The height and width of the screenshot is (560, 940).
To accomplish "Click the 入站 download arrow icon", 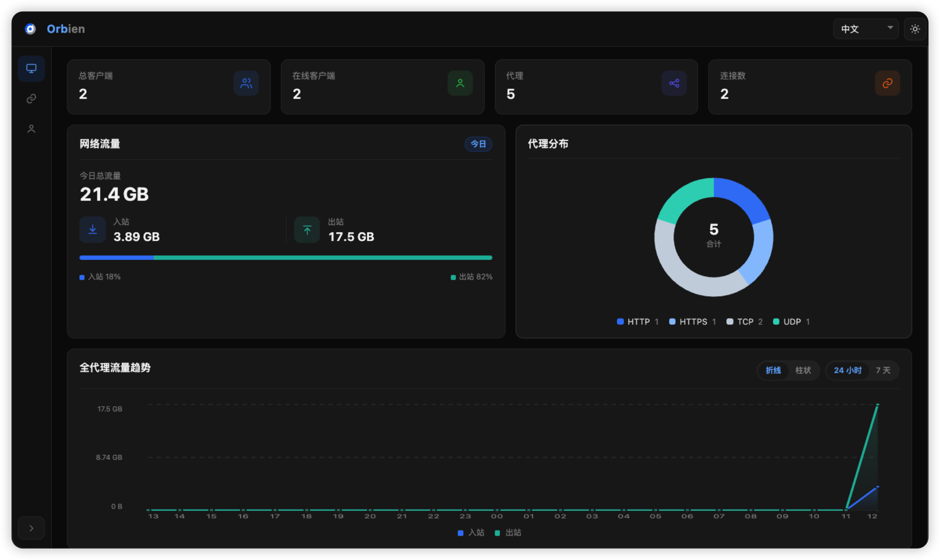I will pos(93,230).
